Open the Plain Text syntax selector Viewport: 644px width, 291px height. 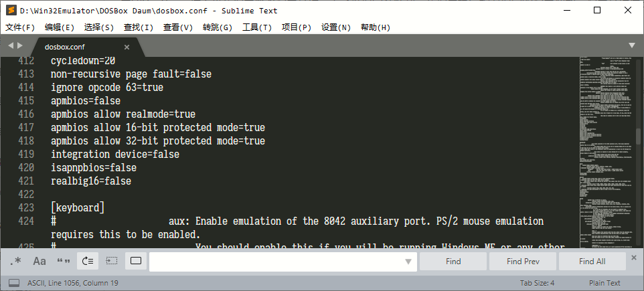click(x=605, y=283)
